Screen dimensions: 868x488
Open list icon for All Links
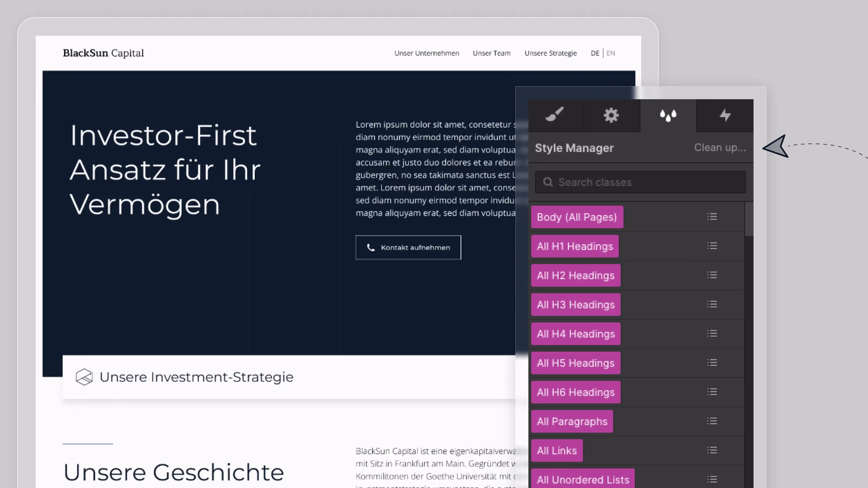tap(712, 450)
